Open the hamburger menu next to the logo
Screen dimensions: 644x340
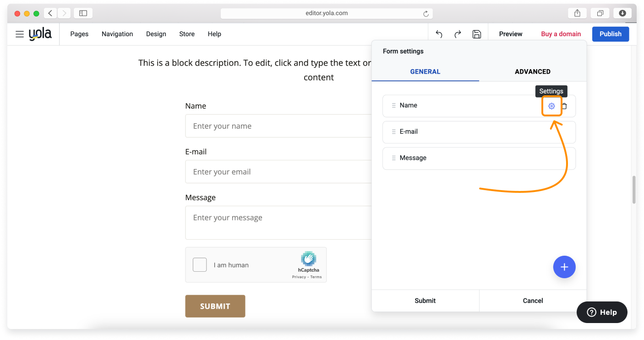coord(19,34)
